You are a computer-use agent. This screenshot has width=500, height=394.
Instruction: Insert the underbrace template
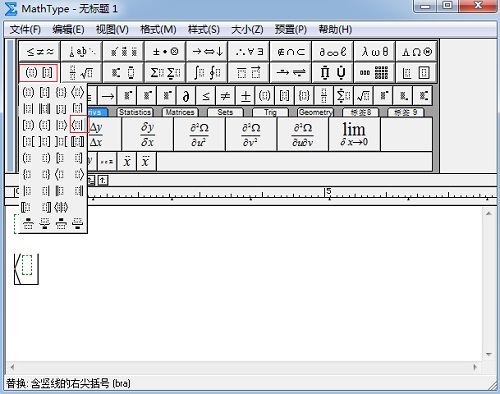[45, 224]
